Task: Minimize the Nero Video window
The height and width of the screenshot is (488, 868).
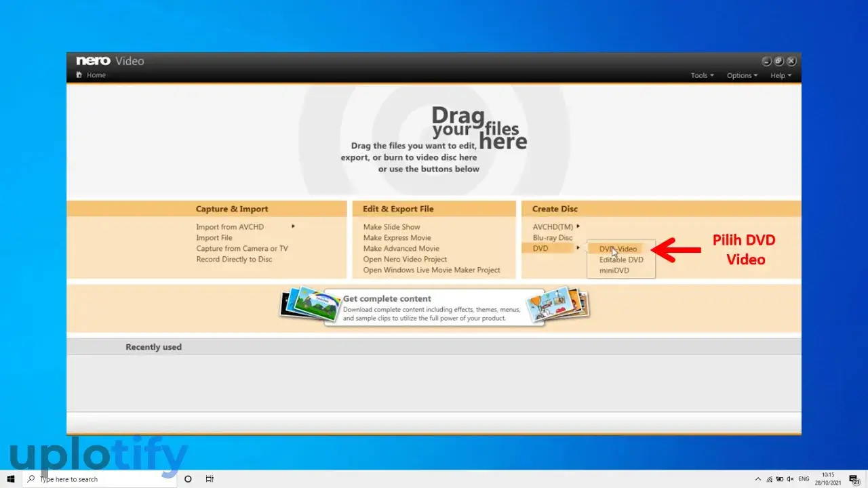Action: click(767, 61)
